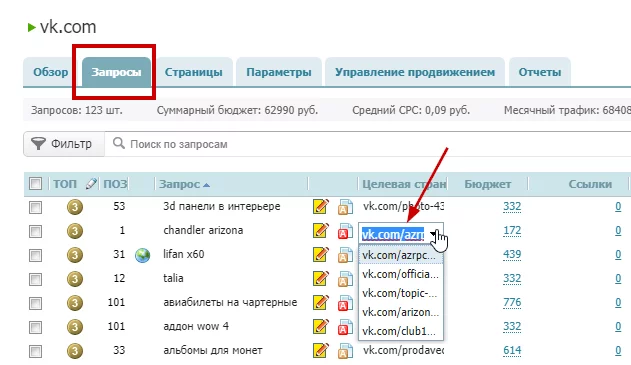The image size is (631, 365).
Task: Click links count 0 for 'talia' row
Action: pyautogui.click(x=618, y=278)
